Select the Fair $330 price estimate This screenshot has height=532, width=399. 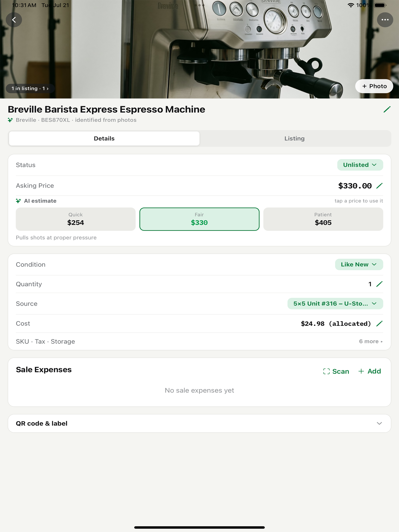tap(199, 219)
